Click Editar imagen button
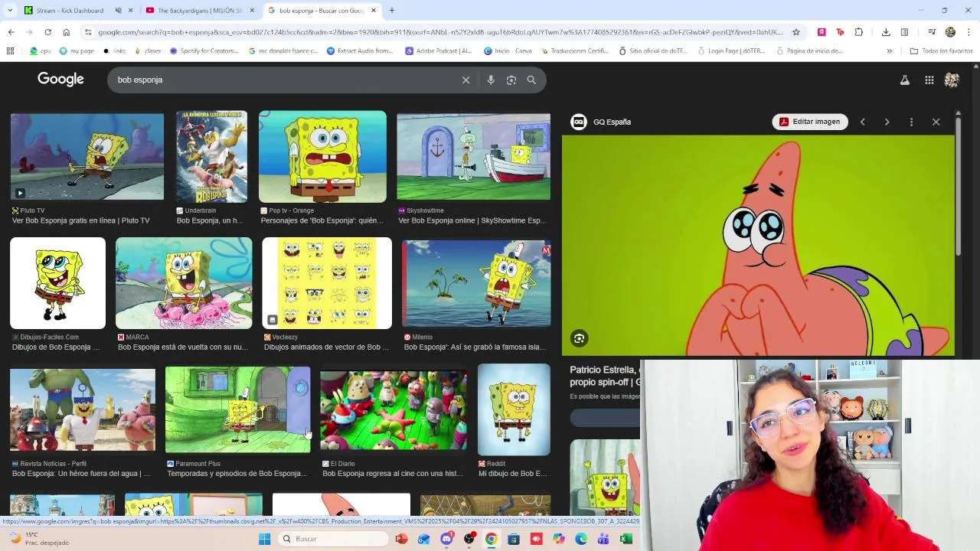 810,122
